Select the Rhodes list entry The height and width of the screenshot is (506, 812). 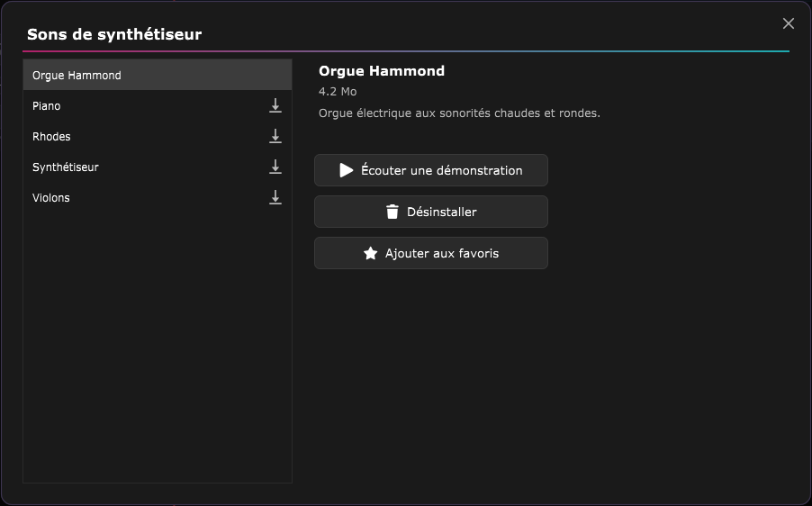click(x=158, y=136)
